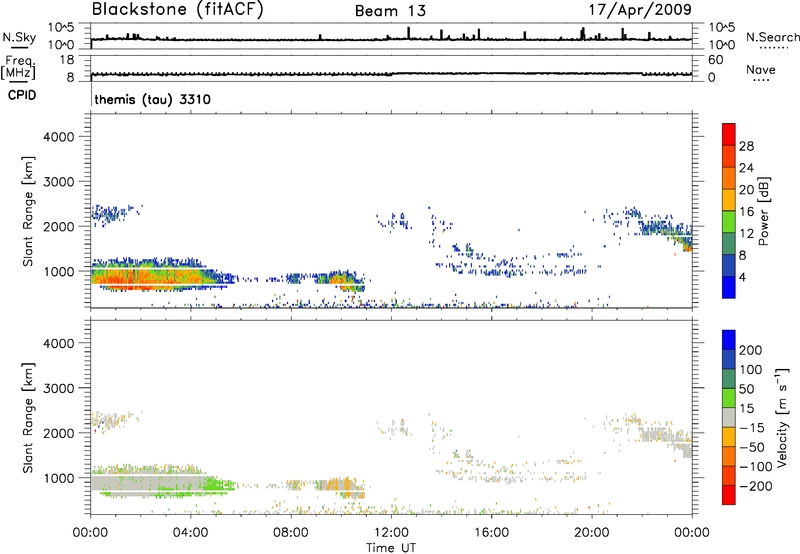
Task: Click the 'N.Sky' legend label
Action: point(19,37)
